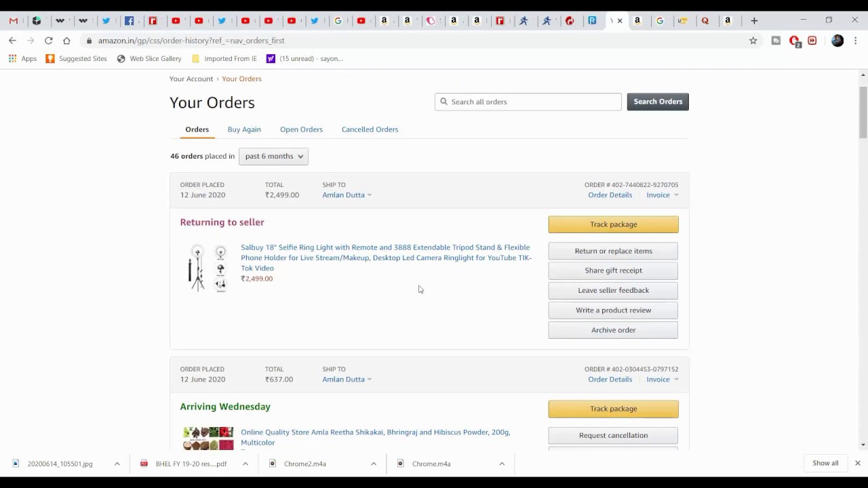
Task: Open the past 6 months dropdown
Action: pyautogui.click(x=273, y=157)
